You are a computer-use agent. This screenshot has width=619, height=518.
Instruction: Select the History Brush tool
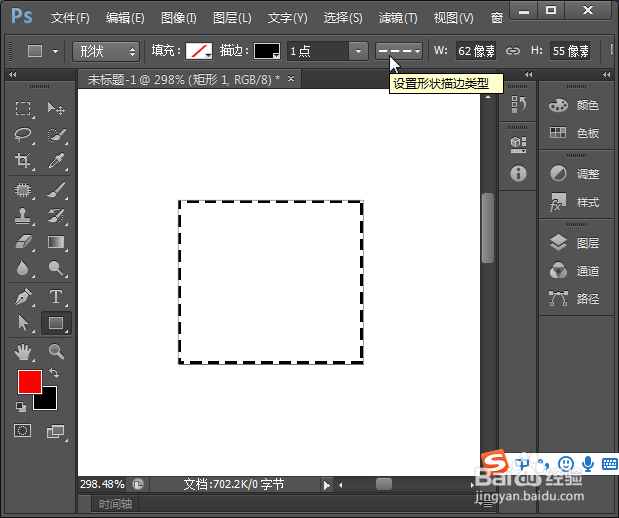click(x=56, y=216)
